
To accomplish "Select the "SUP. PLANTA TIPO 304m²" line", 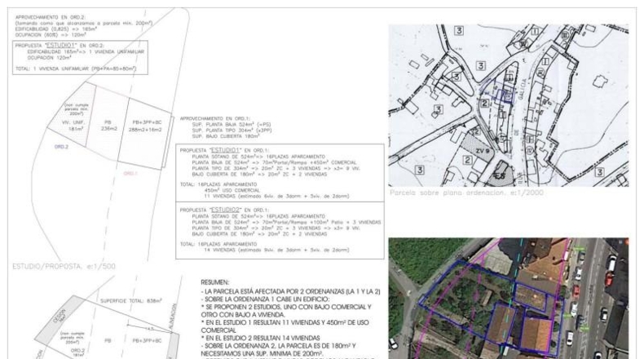I will point(232,131).
